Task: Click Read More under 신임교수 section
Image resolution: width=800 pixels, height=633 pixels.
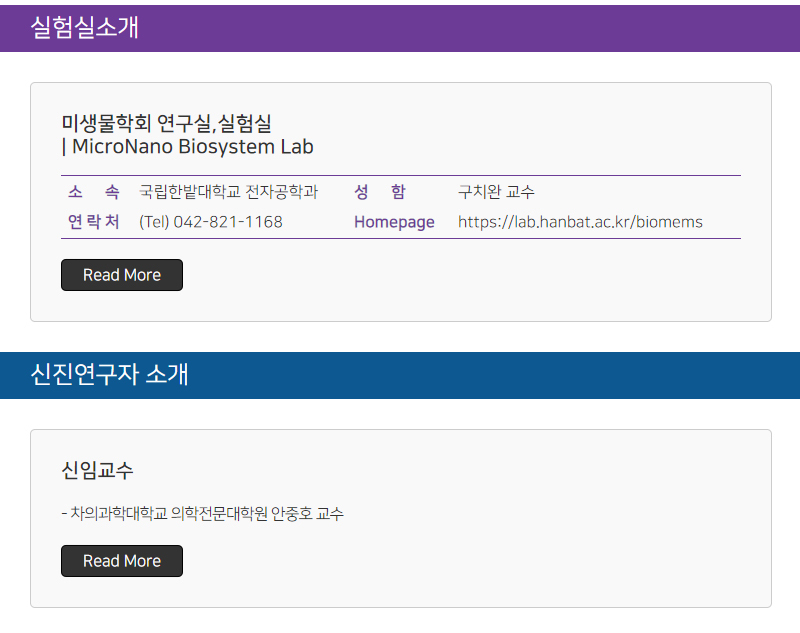Action: [122, 561]
